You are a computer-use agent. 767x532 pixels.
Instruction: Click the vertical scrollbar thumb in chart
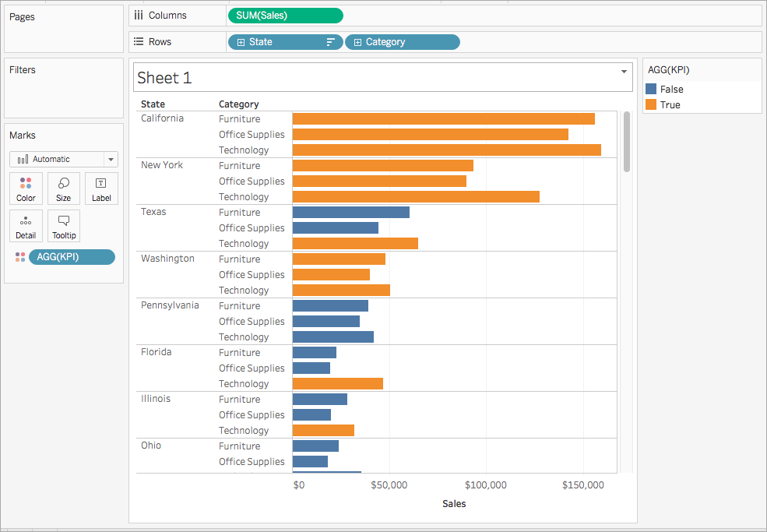tap(627, 142)
